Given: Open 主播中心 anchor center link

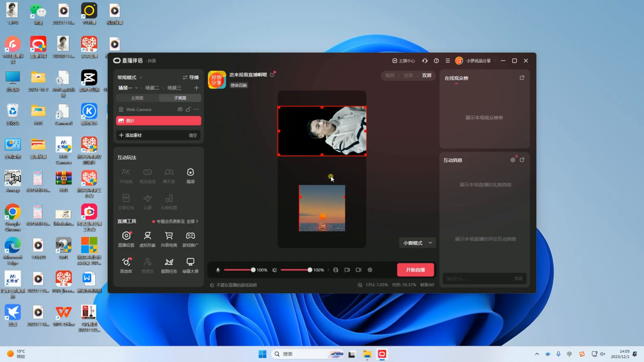Looking at the screenshot, I should pyautogui.click(x=404, y=61).
